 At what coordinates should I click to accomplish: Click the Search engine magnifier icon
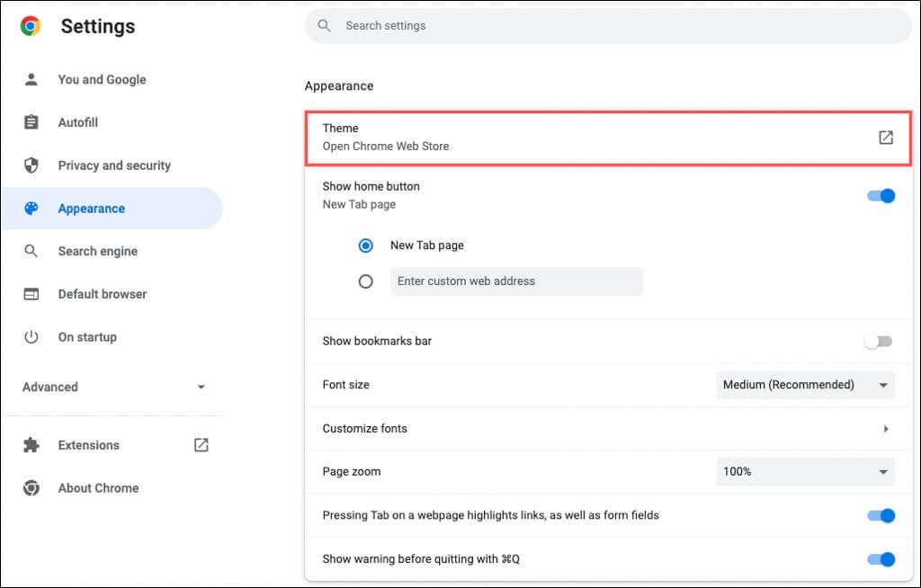pyautogui.click(x=31, y=251)
